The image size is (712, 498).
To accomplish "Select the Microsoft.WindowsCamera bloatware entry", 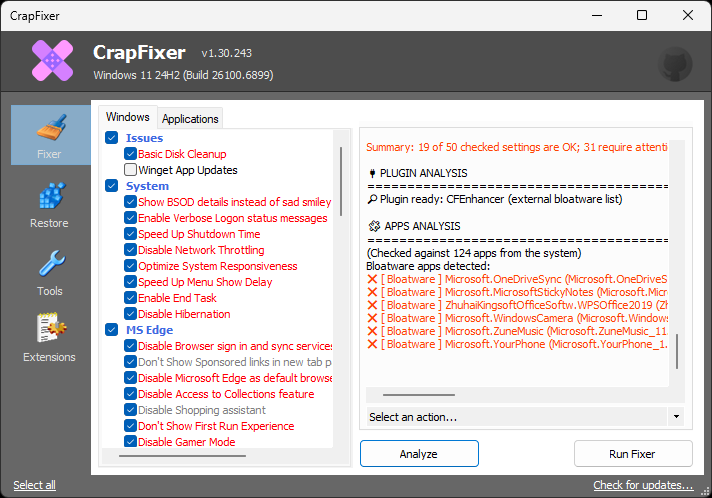I will tap(517, 318).
